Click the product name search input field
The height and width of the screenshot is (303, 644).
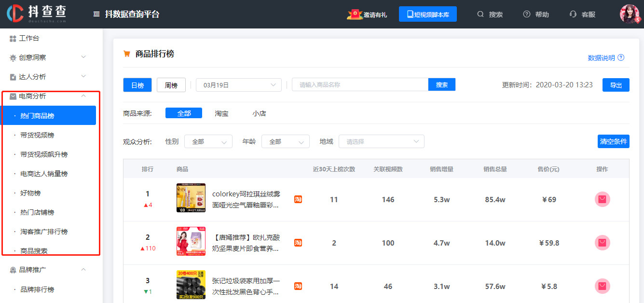pos(360,84)
